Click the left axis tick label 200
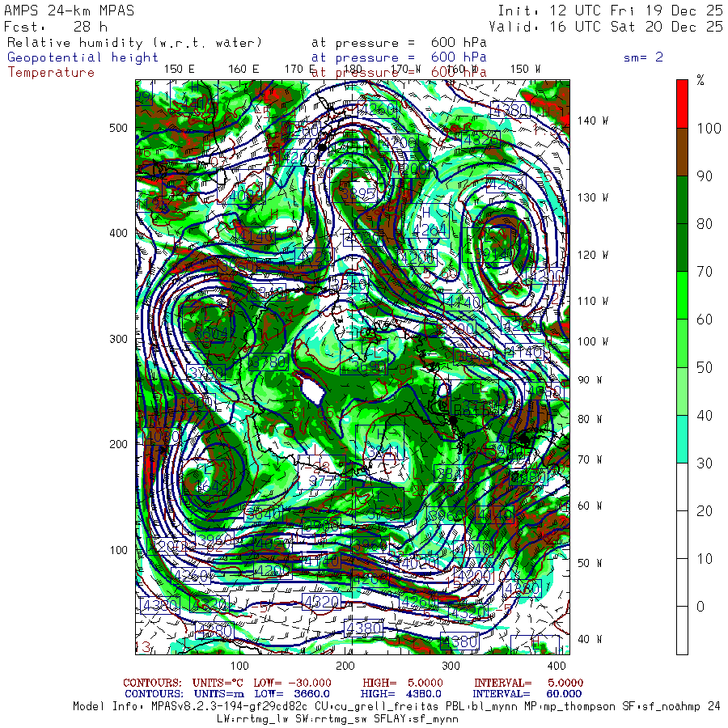The image size is (728, 728). pos(118,444)
